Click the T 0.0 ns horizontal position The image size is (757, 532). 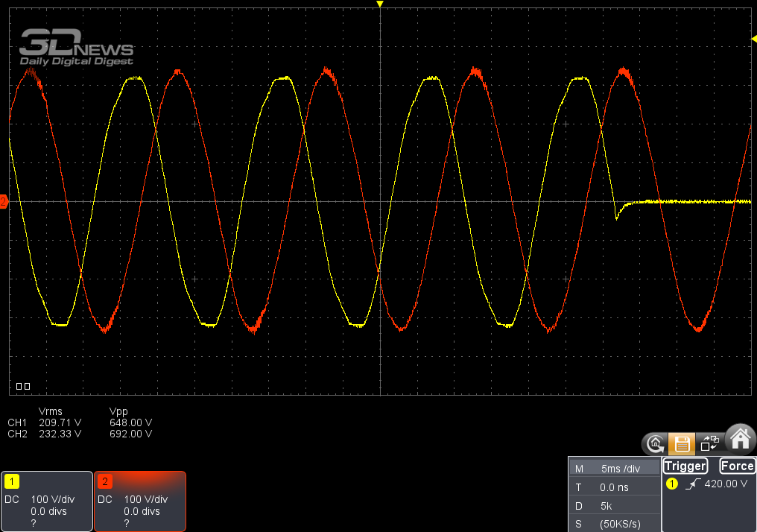614,487
